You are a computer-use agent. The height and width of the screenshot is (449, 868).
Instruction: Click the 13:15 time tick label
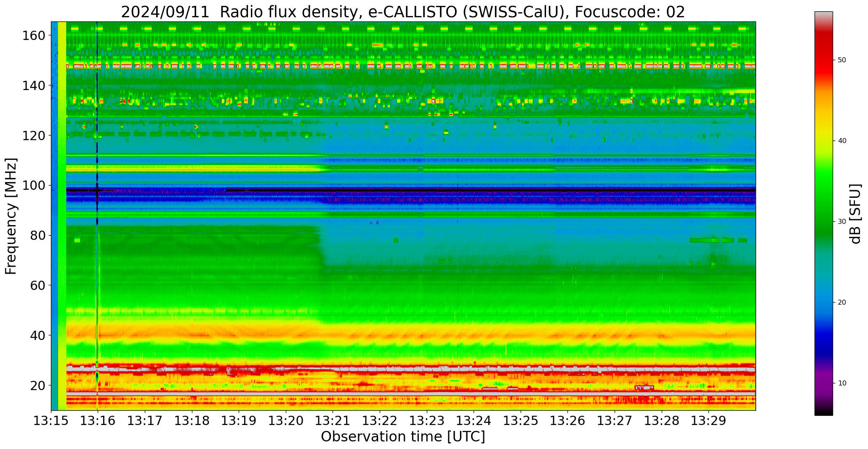51,420
